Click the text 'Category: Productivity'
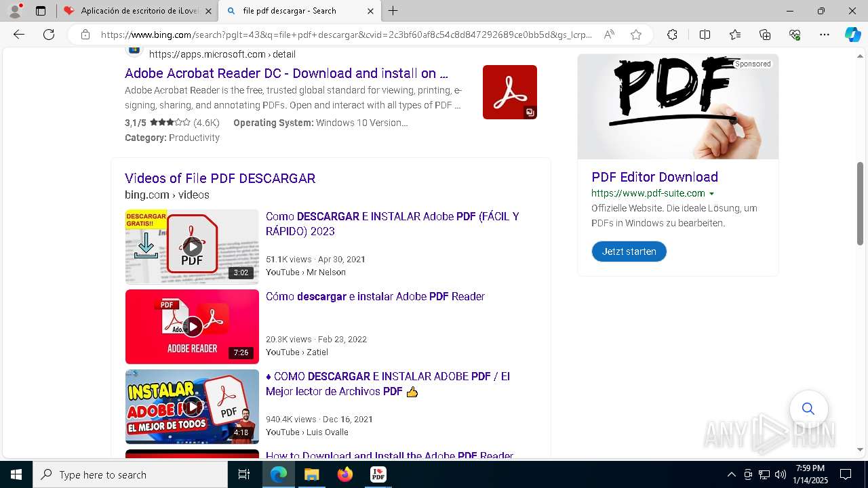Image resolution: width=868 pixels, height=488 pixels. pyautogui.click(x=172, y=138)
